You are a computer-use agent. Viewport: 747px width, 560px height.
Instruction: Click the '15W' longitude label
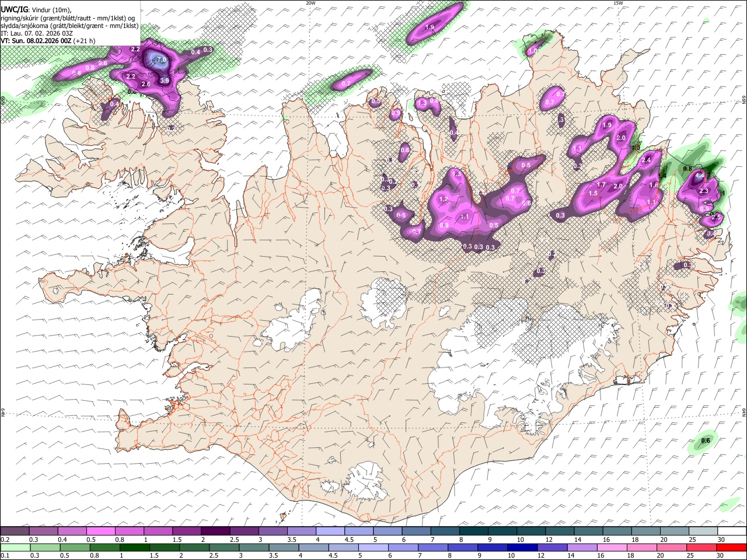coord(617,3)
